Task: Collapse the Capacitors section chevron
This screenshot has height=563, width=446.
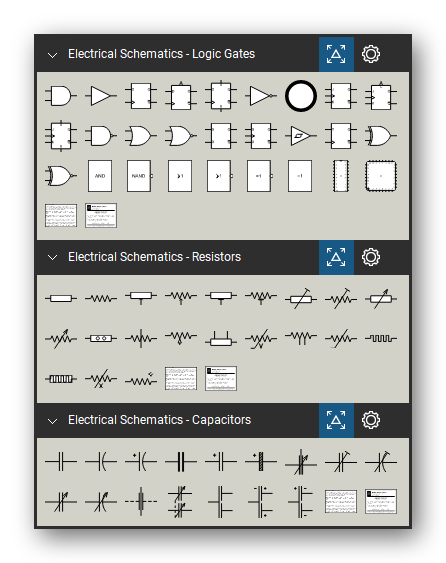Action: [52, 421]
